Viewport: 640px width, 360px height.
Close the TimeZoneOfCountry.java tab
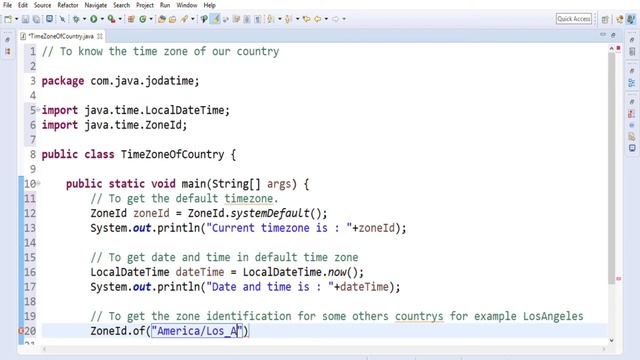[100, 36]
